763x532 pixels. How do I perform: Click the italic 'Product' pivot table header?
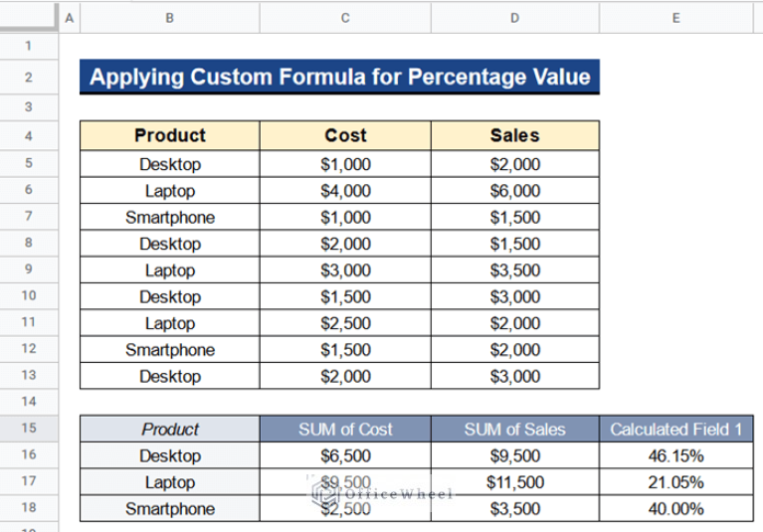(x=170, y=429)
